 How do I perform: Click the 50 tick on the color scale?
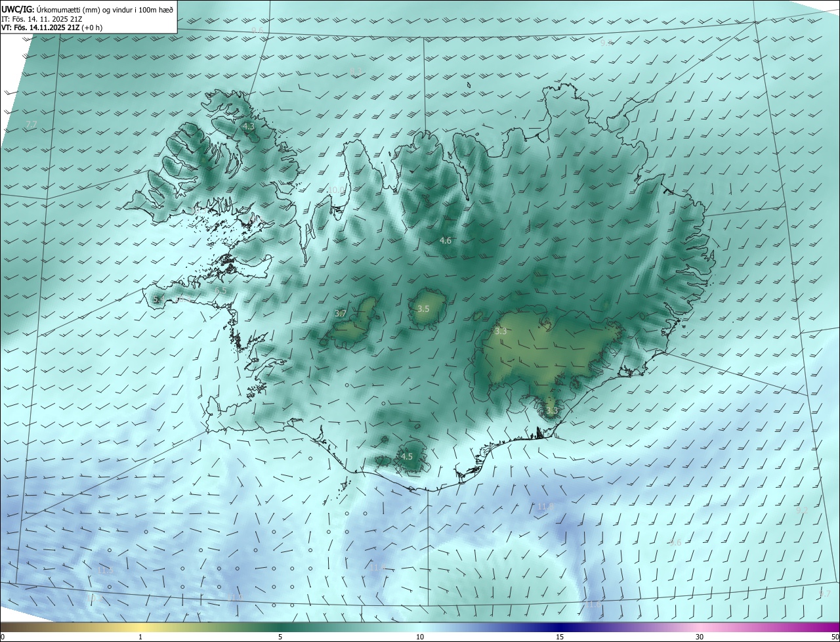pos(835,637)
